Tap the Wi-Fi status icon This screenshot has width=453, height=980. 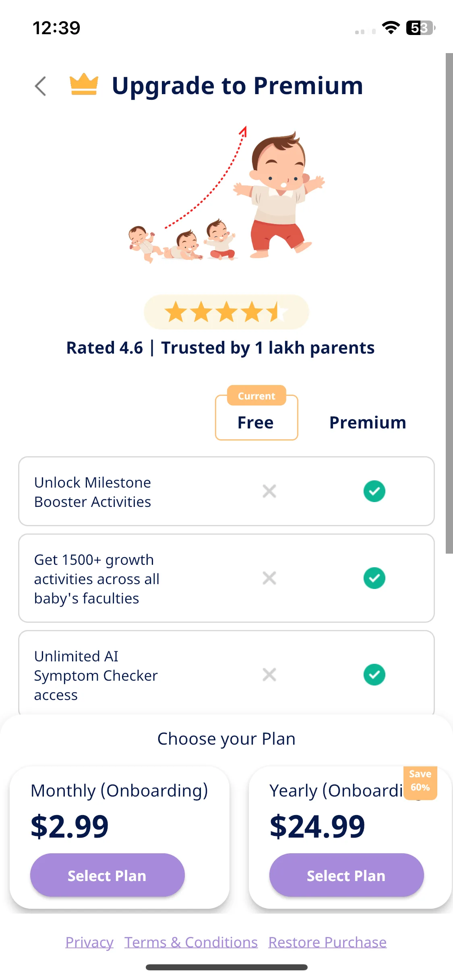[x=391, y=28]
